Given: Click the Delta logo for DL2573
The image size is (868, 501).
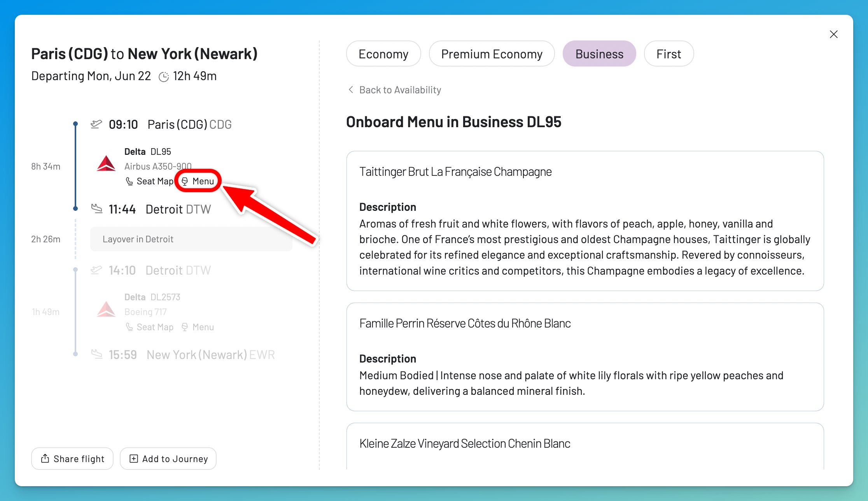Looking at the screenshot, I should [106, 309].
